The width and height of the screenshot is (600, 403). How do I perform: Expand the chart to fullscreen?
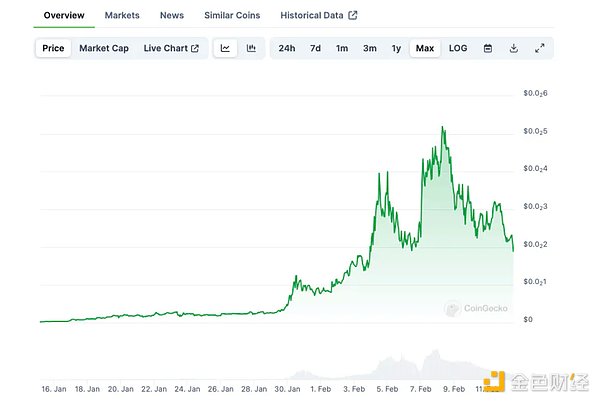(x=540, y=48)
